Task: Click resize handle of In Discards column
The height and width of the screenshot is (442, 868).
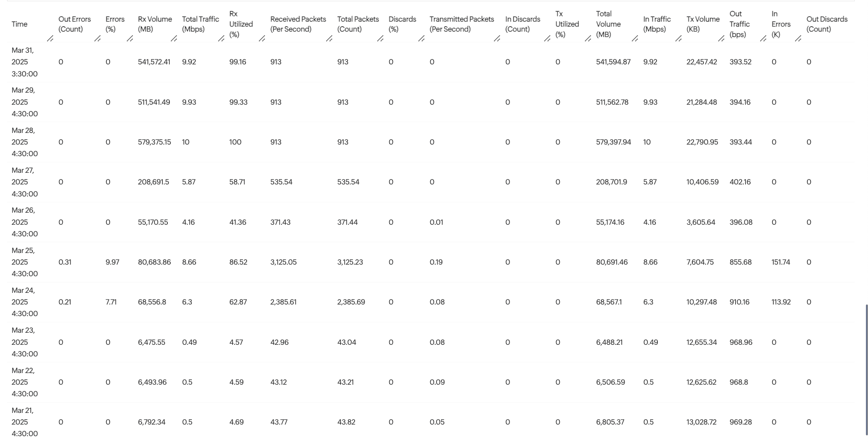Action: coord(547,39)
